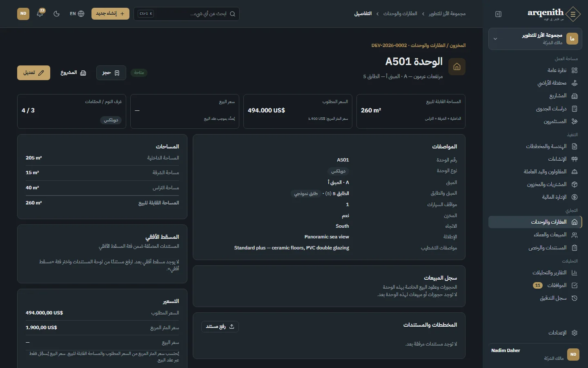The height and width of the screenshot is (368, 588).
Task: Open notifications bell with 23 badge
Action: coord(40,13)
